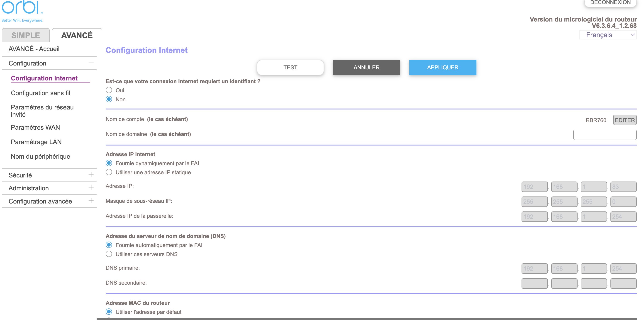The image size is (644, 320).
Task: Click the Configuration Internet page heading
Action: click(146, 50)
